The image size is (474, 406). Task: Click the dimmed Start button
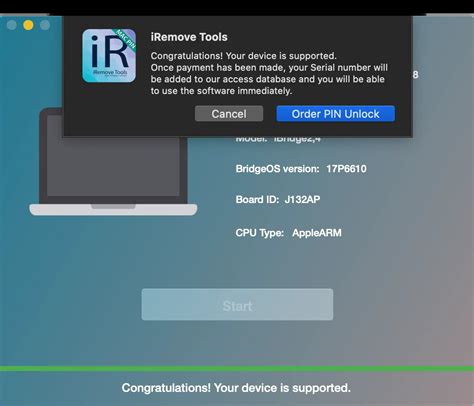pyautogui.click(x=237, y=305)
